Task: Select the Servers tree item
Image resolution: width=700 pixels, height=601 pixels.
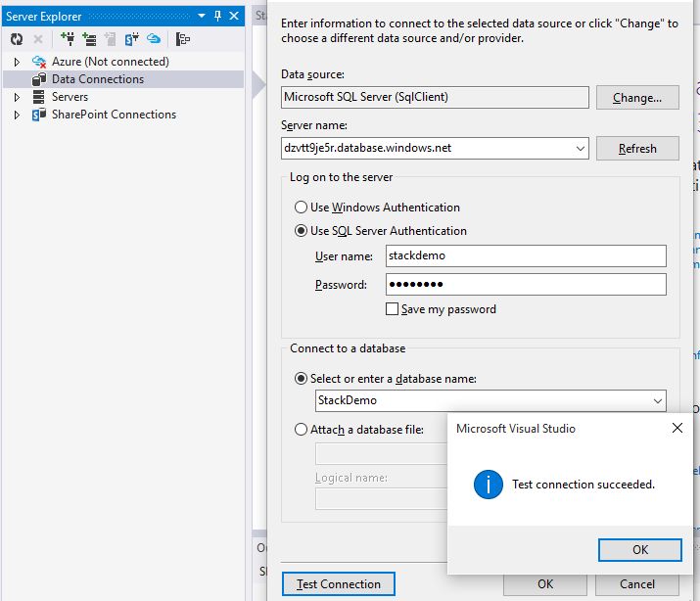Action: [70, 97]
